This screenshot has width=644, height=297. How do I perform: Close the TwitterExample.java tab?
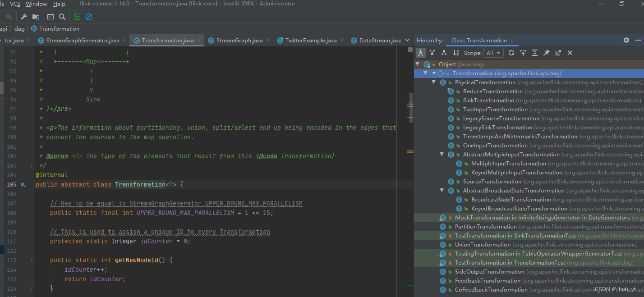coord(341,41)
